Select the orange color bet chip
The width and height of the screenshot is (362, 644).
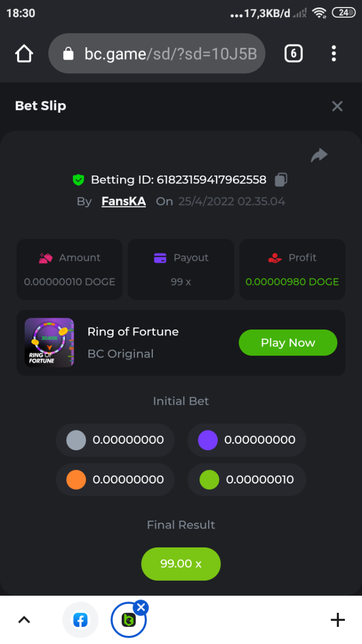point(76,479)
